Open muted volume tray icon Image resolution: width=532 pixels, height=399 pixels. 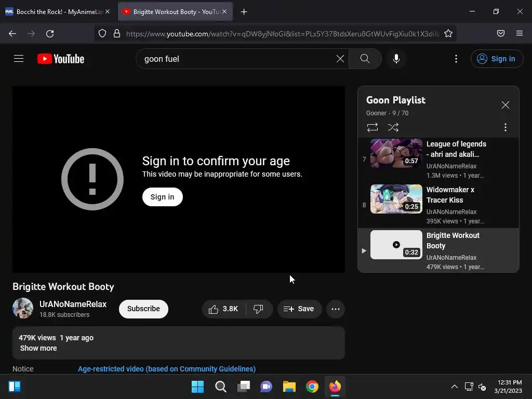[x=482, y=387]
